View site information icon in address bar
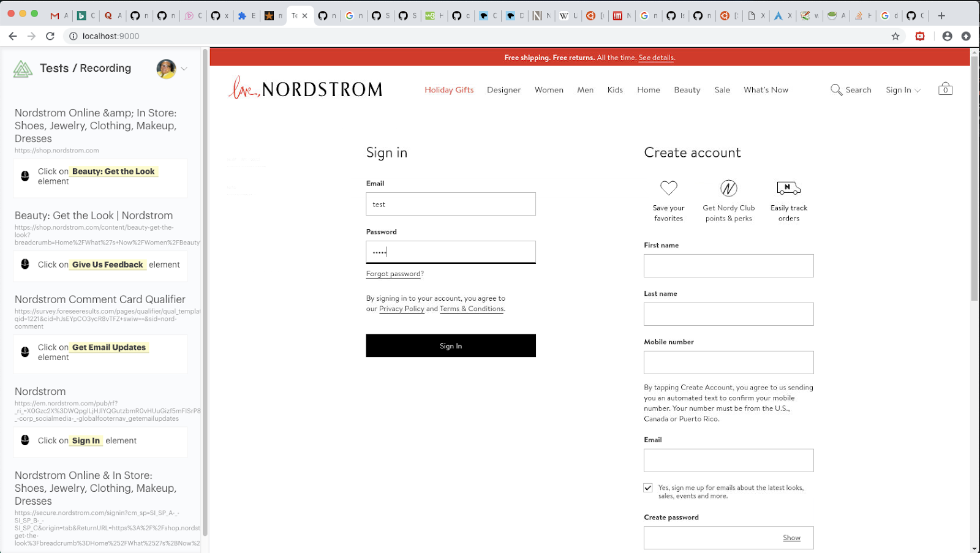The width and height of the screenshot is (980, 553). click(x=73, y=36)
